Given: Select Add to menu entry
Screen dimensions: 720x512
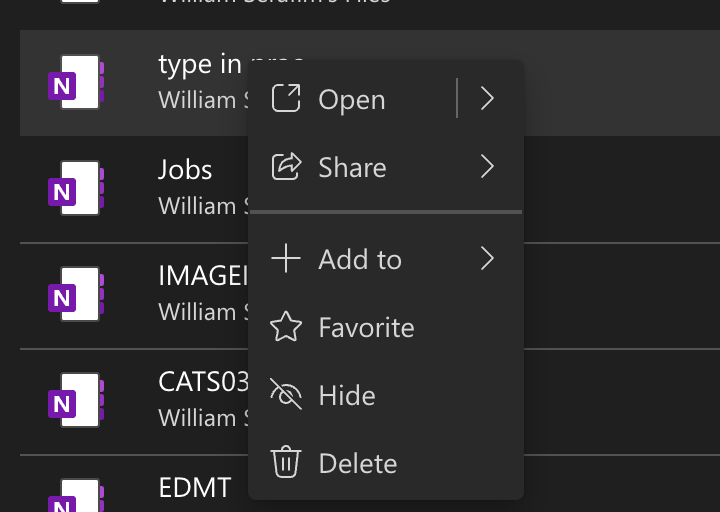Looking at the screenshot, I should 386,259.
